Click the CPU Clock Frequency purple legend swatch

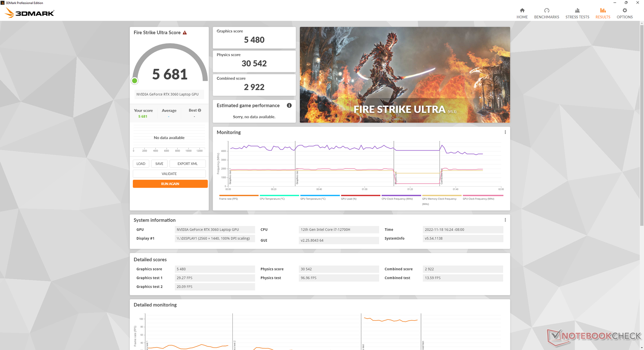[x=401, y=195]
